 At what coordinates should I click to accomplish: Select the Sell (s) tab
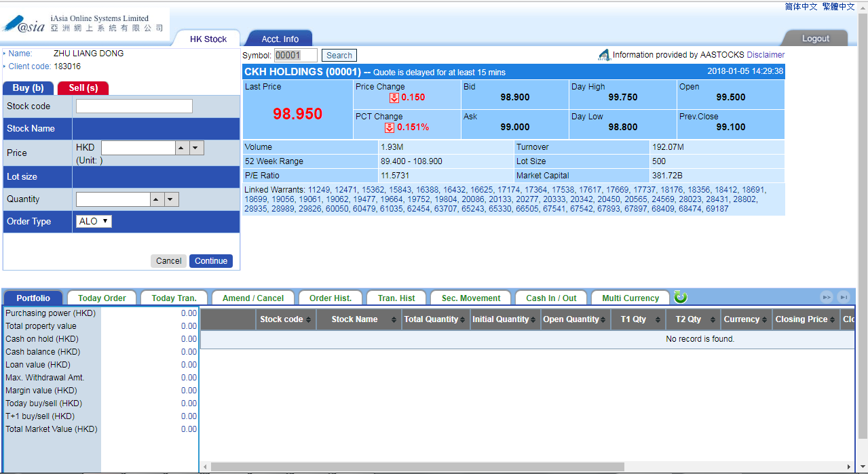[x=83, y=88]
